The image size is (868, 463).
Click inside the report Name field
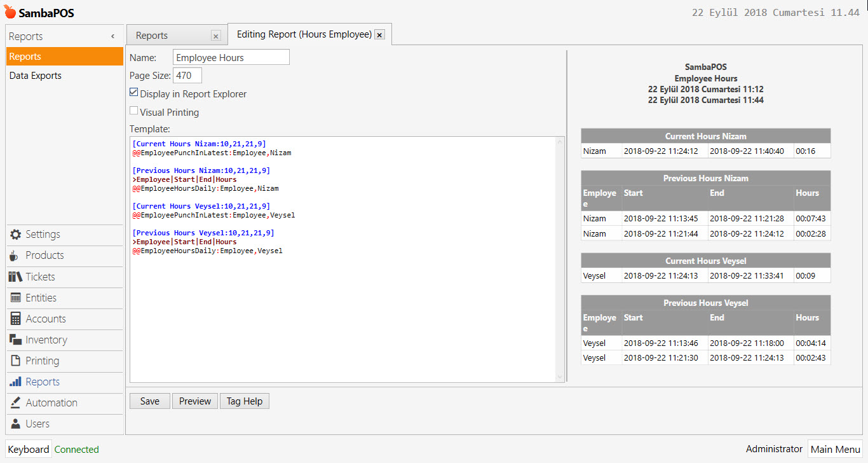tap(231, 57)
